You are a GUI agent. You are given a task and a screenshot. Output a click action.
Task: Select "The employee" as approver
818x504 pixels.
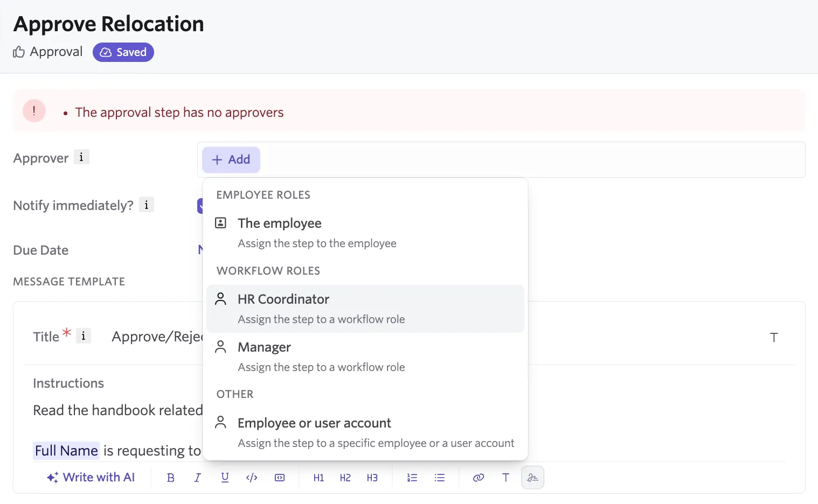[x=365, y=233]
